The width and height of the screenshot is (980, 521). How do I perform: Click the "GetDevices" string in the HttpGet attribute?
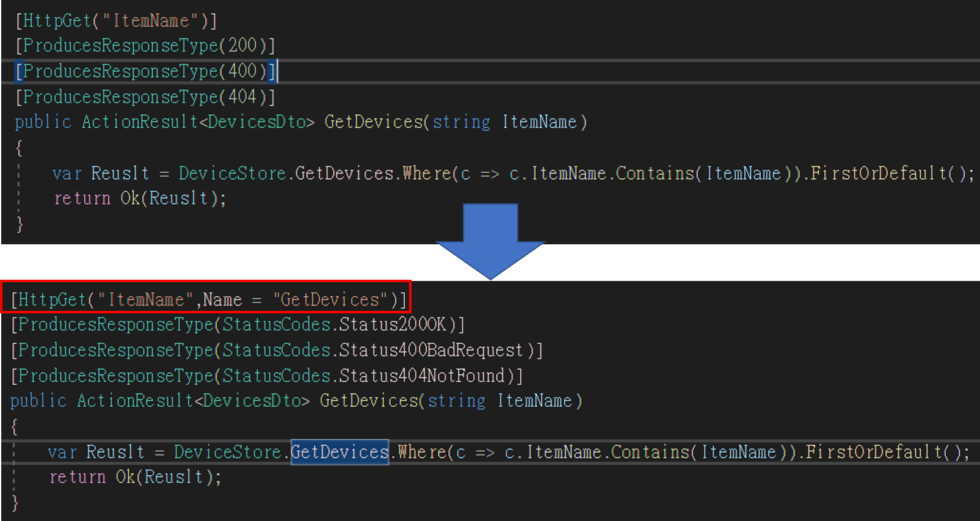click(x=330, y=299)
